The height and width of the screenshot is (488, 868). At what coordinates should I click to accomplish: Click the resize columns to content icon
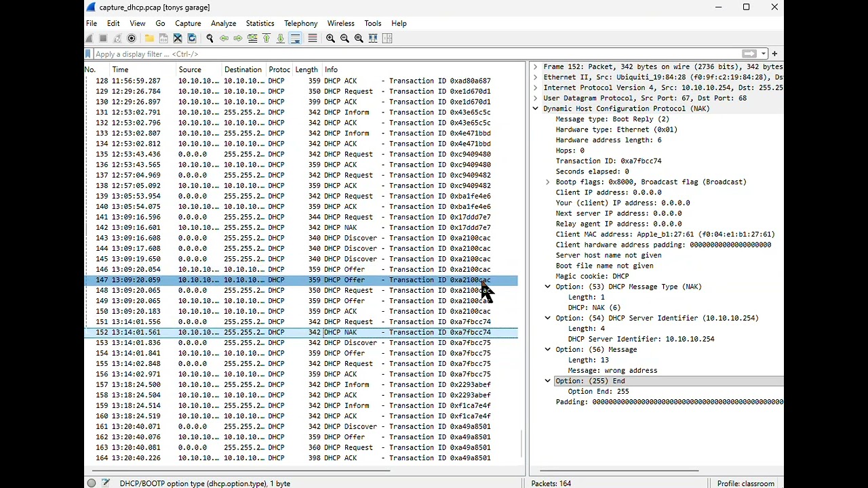point(373,39)
